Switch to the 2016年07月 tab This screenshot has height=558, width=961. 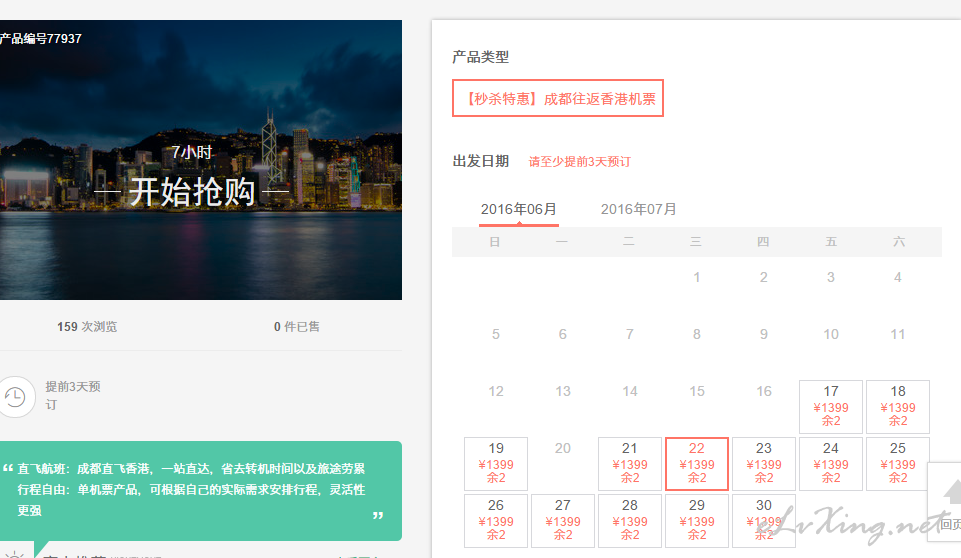[x=639, y=210]
